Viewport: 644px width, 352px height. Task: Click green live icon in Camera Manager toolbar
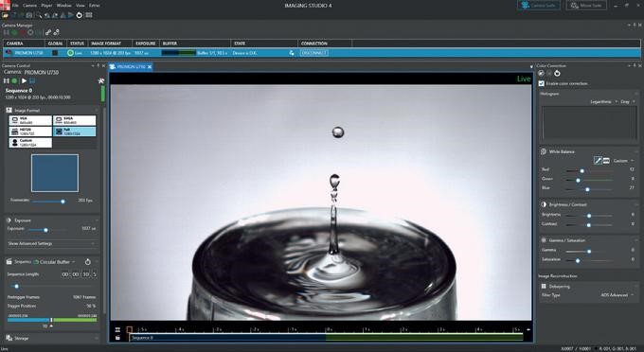(15, 32)
